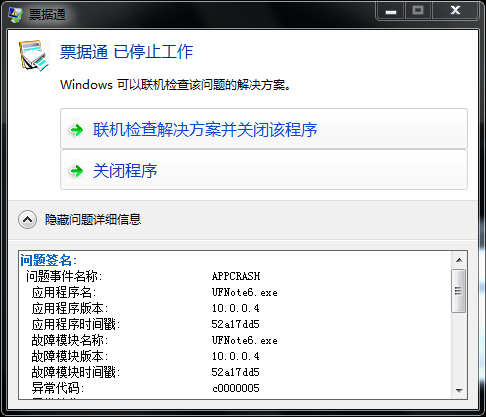This screenshot has height=417, width=486.
Task: Click 隐藏问题详细信息 label
Action: point(93,220)
